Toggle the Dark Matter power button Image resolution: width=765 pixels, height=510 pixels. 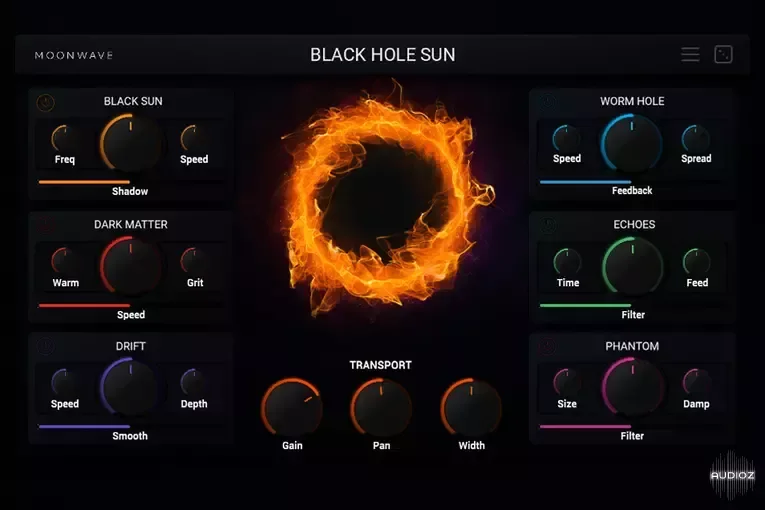(45, 225)
